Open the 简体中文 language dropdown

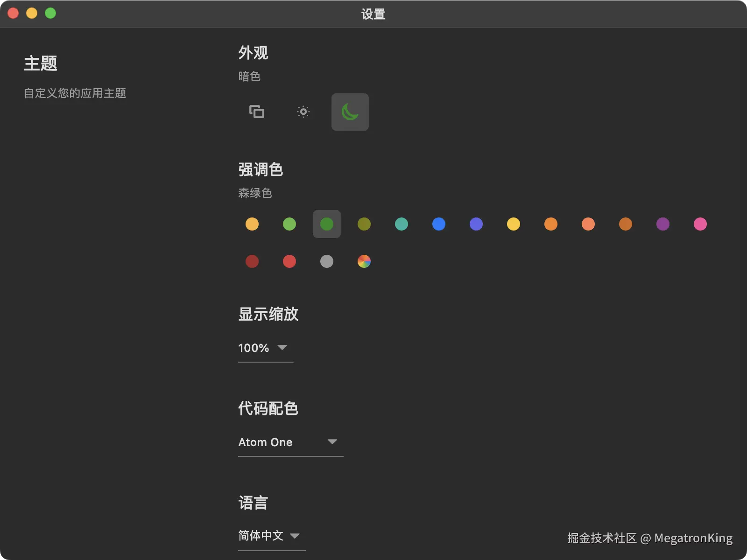point(270,536)
